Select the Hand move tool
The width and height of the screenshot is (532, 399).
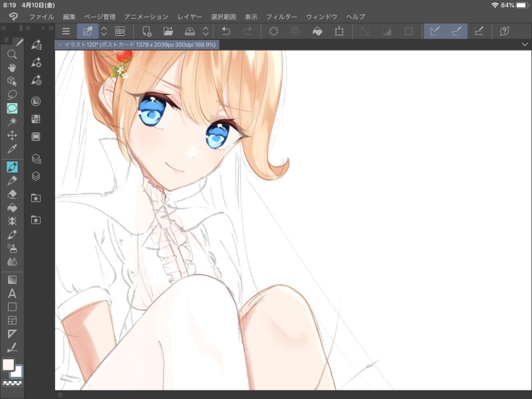point(12,68)
